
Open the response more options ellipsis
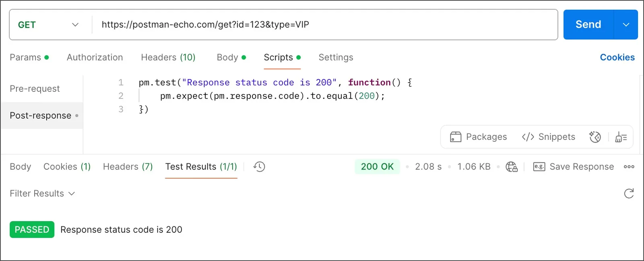pyautogui.click(x=629, y=167)
